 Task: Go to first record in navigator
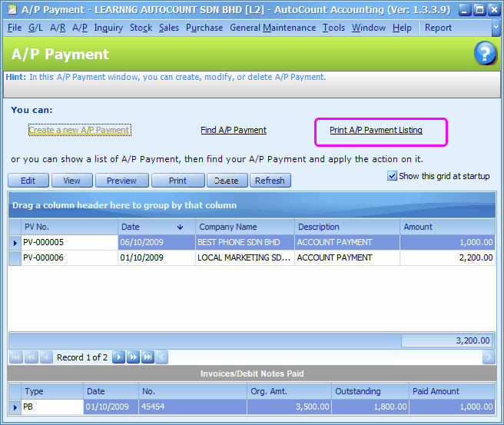coord(16,357)
